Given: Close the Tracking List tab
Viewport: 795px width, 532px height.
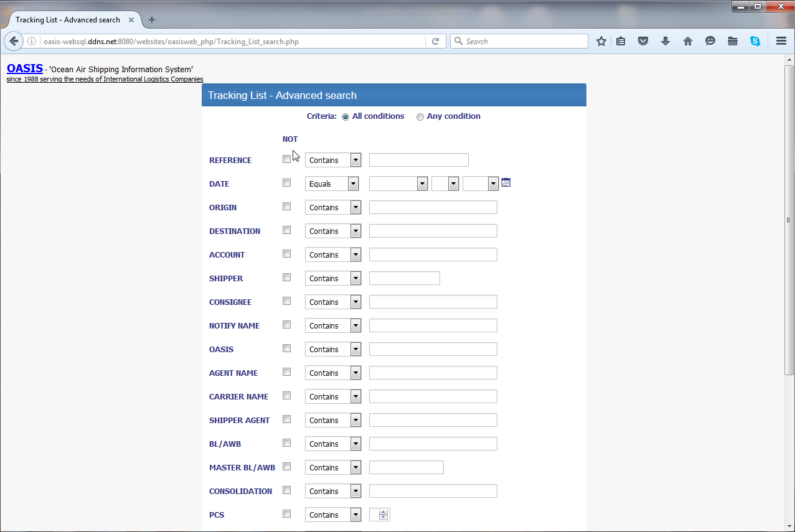Looking at the screenshot, I should click(131, 20).
